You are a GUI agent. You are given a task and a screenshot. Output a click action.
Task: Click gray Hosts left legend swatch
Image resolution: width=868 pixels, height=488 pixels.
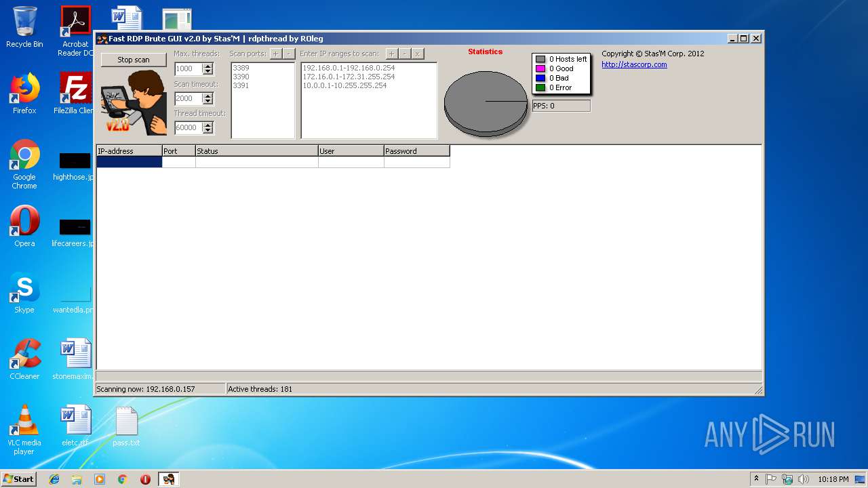[x=540, y=59]
